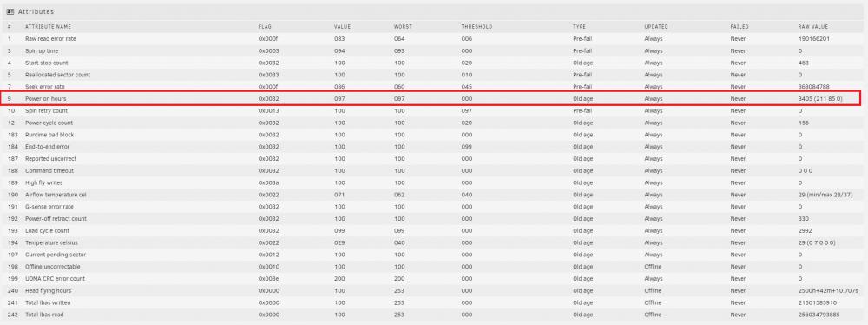Click the ATTRIBUTE NAME column header
Screen dimensions: 868x325
pyautogui.click(x=48, y=27)
